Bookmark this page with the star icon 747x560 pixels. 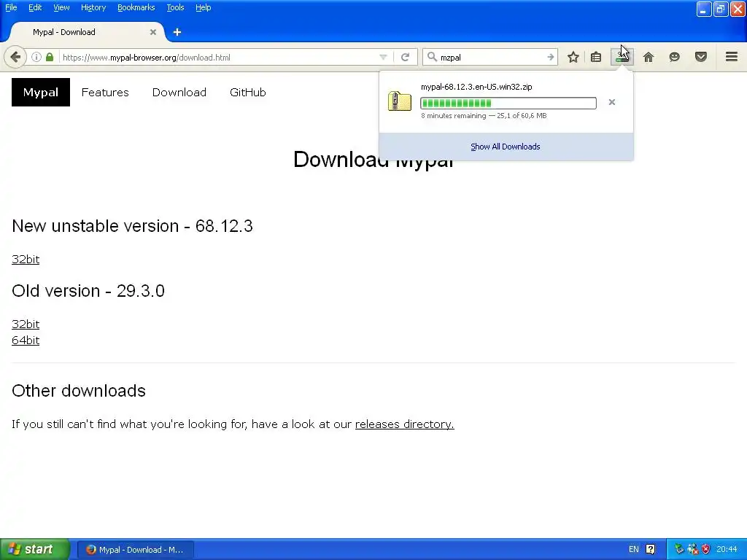[x=573, y=57]
